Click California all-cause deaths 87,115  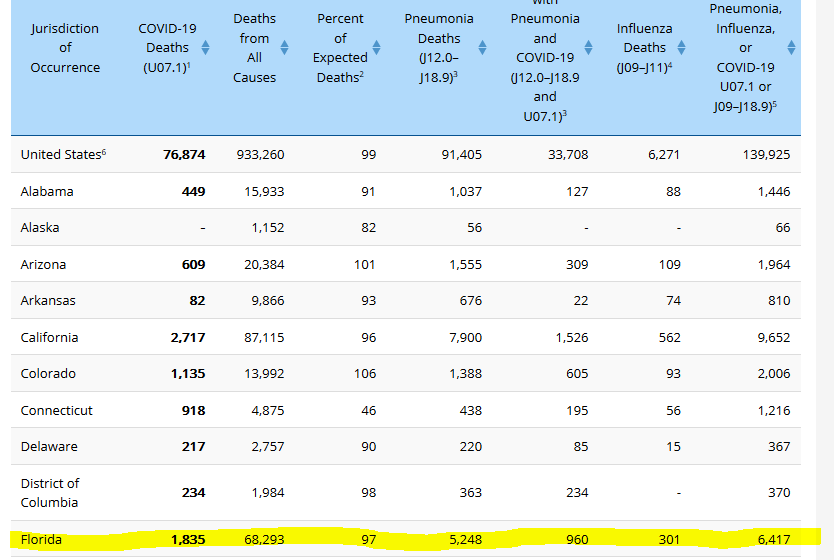(264, 337)
